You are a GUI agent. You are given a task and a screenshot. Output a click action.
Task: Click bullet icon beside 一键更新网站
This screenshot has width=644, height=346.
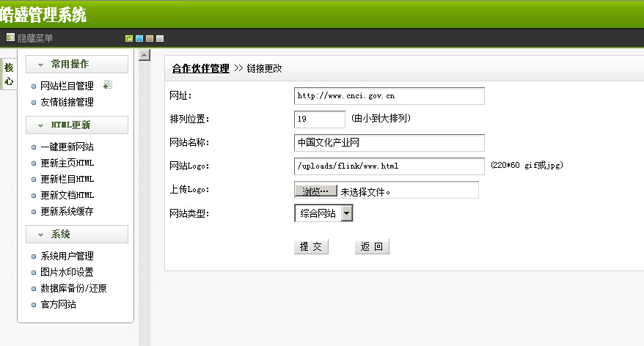tap(34, 147)
